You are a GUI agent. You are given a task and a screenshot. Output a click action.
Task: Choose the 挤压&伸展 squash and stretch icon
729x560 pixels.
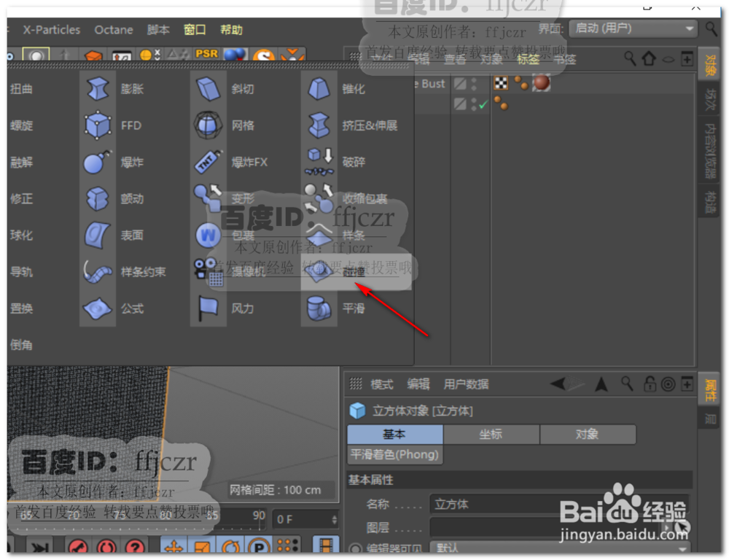319,125
